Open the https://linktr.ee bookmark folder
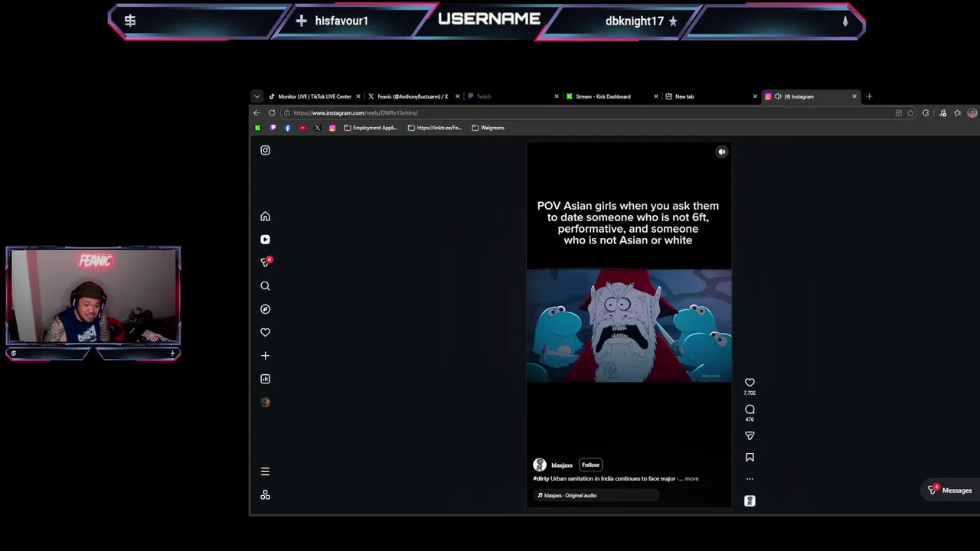The width and height of the screenshot is (980, 551). [435, 128]
